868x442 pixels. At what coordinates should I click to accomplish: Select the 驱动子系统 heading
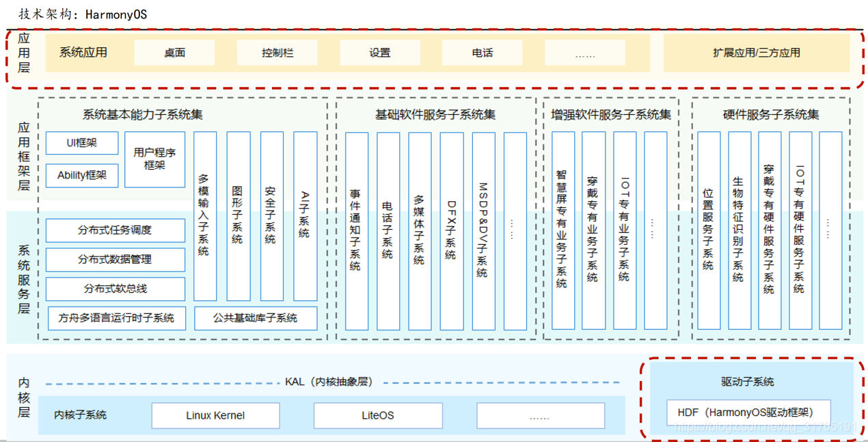748,382
